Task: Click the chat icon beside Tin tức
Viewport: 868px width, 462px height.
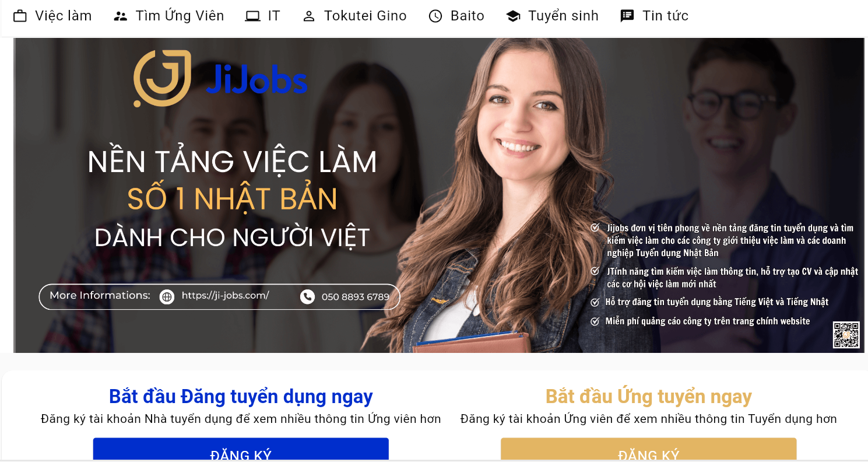Action: (x=627, y=16)
